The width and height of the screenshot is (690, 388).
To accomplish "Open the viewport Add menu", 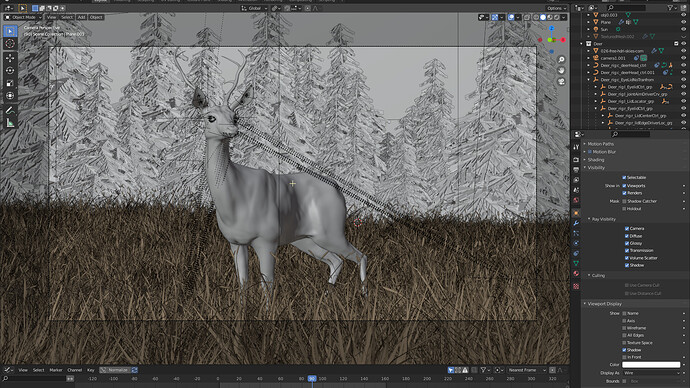I will pyautogui.click(x=81, y=17).
